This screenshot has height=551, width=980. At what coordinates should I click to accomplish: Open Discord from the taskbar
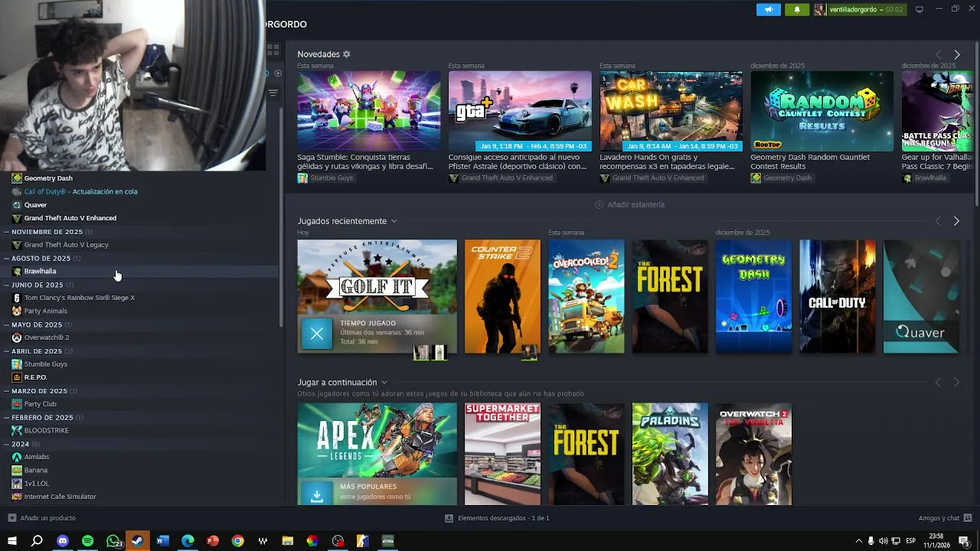[x=63, y=541]
